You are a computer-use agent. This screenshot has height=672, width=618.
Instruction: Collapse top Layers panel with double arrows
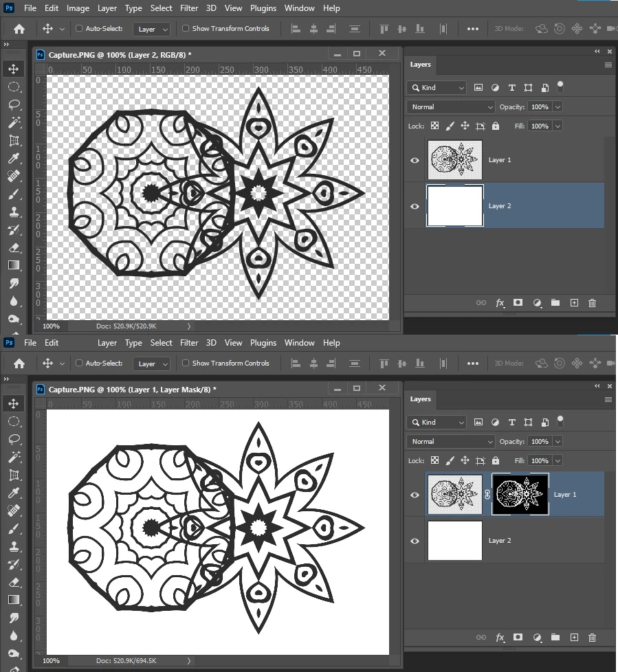597,52
